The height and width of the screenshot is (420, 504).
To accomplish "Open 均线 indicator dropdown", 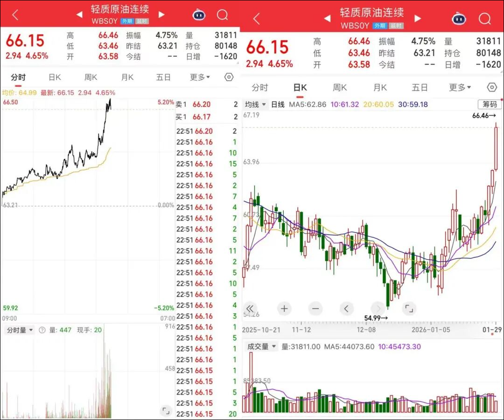I will [255, 104].
